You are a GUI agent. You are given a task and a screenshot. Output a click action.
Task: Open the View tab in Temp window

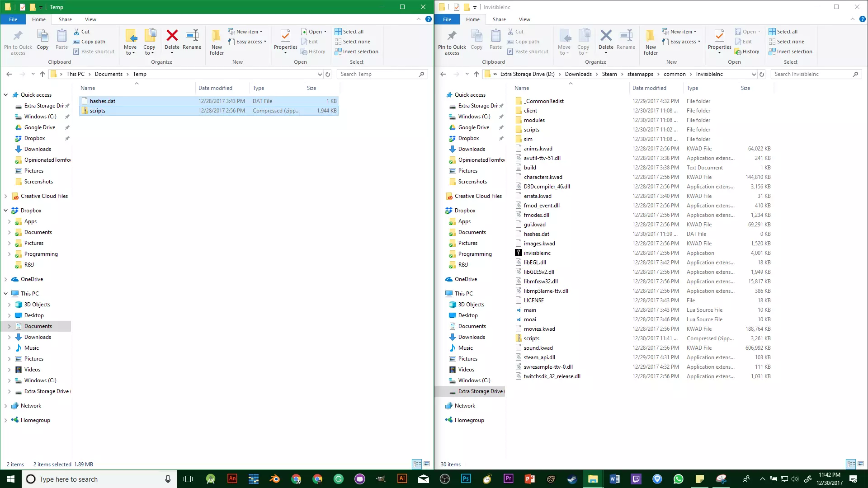click(x=90, y=19)
